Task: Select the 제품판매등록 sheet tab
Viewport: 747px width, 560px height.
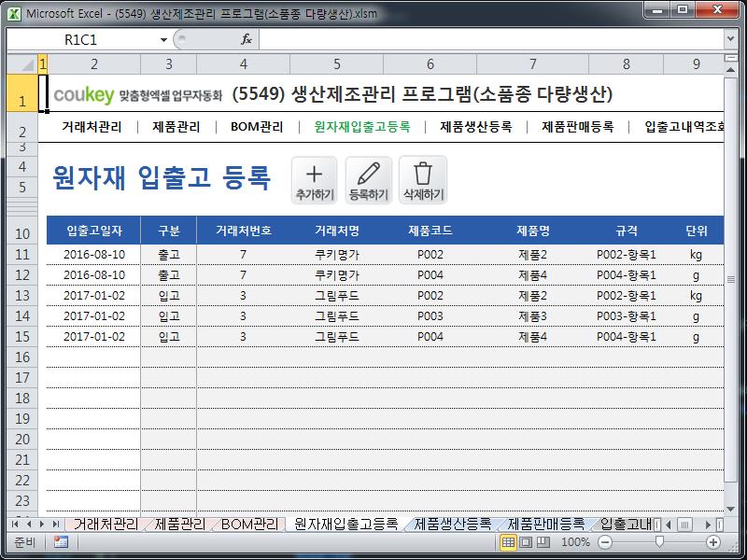Action: pos(546,525)
